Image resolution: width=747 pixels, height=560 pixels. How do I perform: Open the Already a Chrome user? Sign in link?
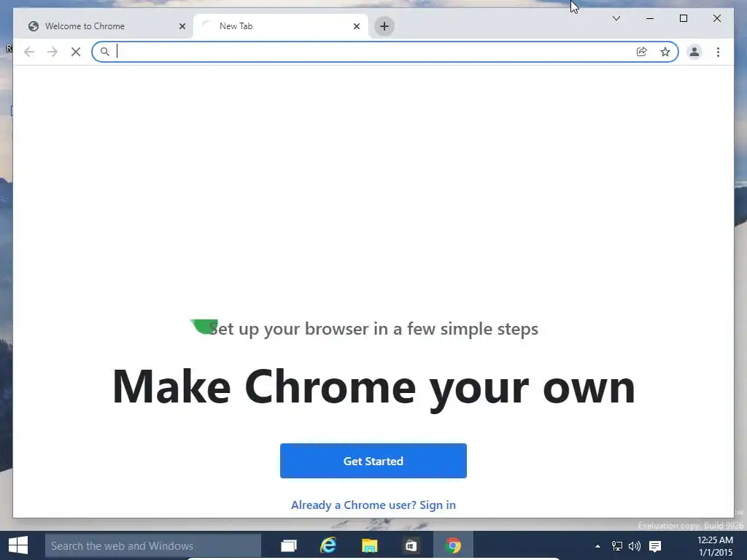tap(373, 505)
